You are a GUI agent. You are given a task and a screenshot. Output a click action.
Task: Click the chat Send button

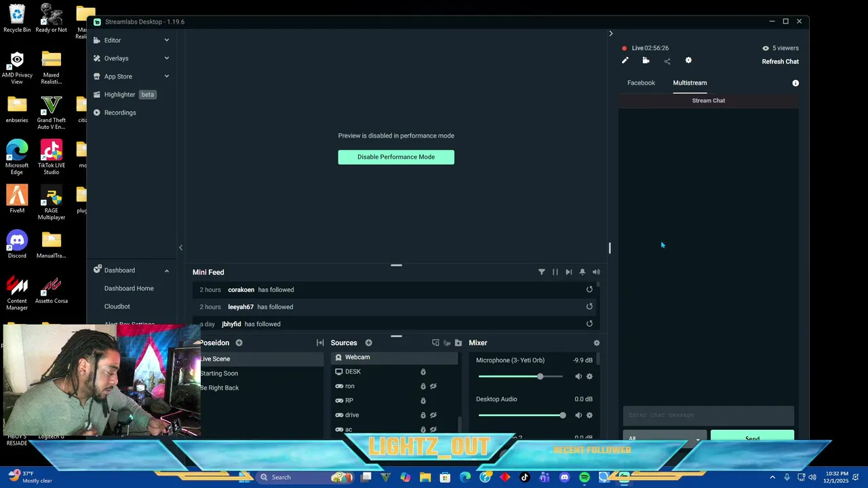(x=752, y=438)
